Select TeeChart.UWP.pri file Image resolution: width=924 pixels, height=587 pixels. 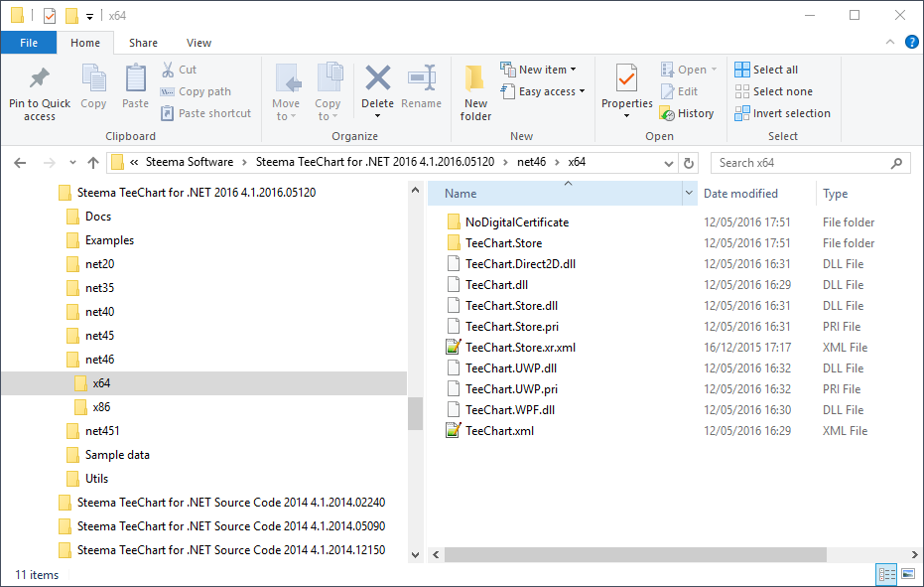511,389
